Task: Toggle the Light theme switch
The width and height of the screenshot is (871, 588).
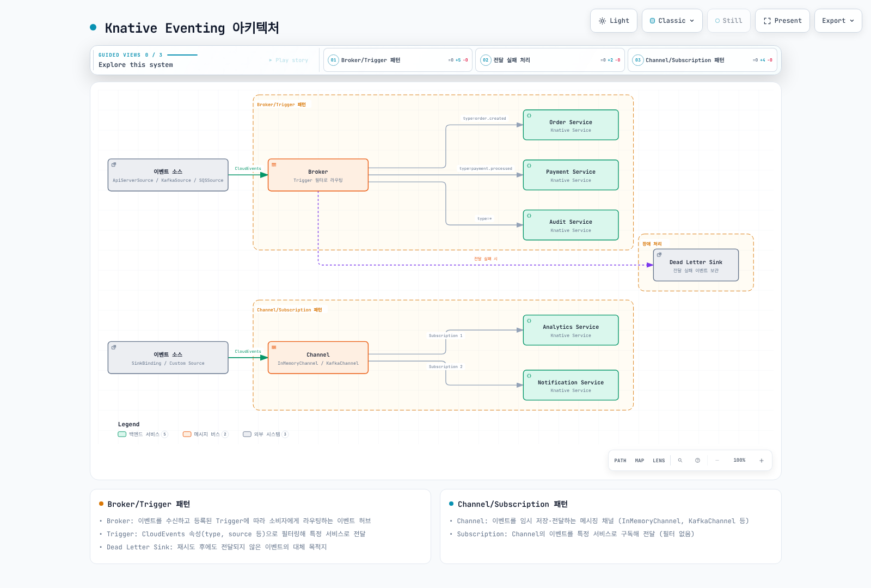Action: [614, 21]
